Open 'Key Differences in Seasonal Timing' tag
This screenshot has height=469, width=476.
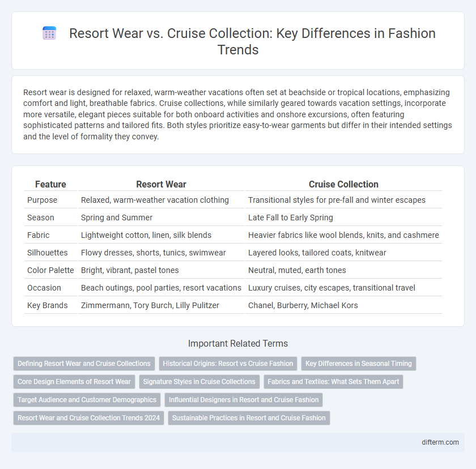pyautogui.click(x=359, y=364)
